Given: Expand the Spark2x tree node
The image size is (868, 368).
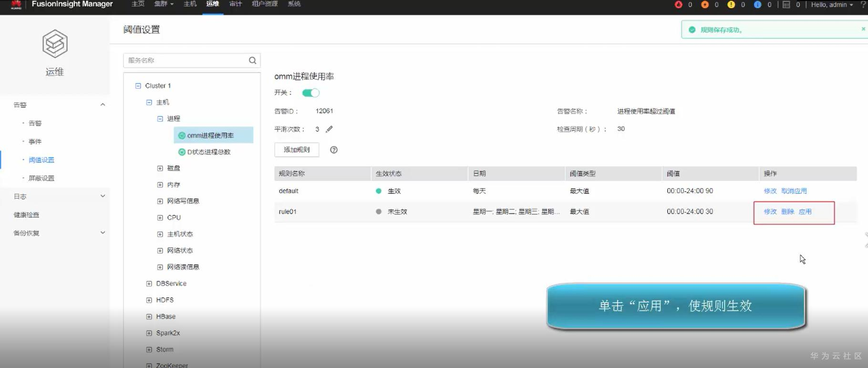Looking at the screenshot, I should pyautogui.click(x=149, y=333).
